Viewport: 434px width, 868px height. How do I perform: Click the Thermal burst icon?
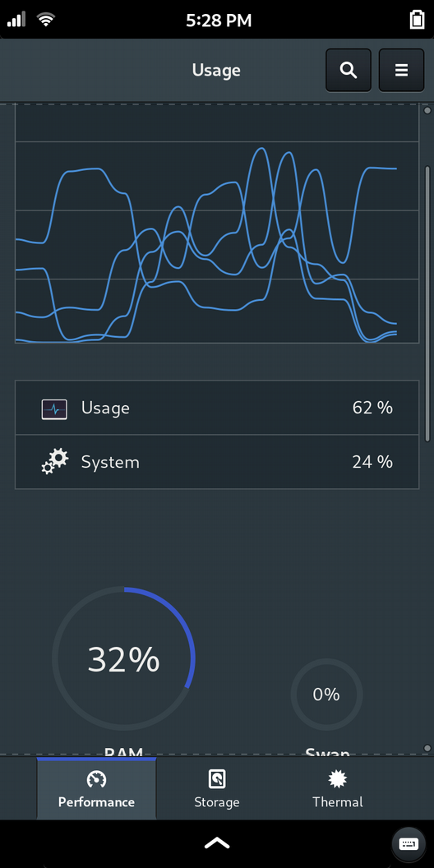click(x=338, y=779)
